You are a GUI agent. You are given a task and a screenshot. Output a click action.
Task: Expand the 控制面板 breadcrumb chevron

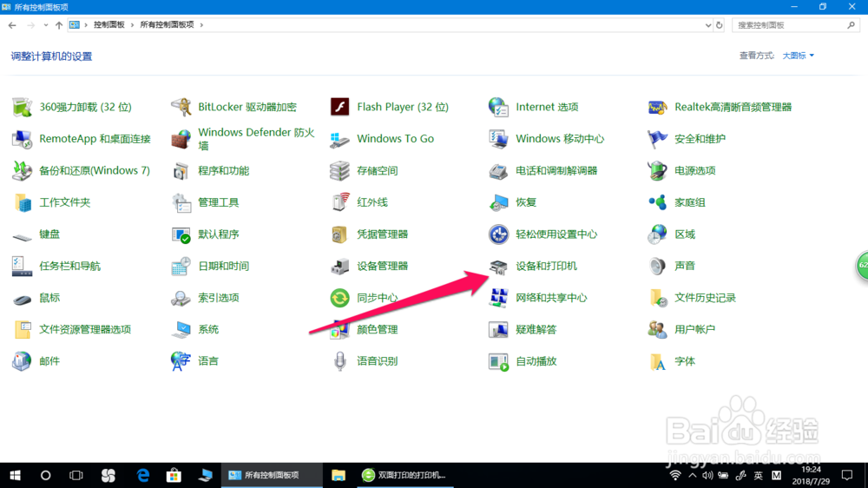(x=132, y=25)
